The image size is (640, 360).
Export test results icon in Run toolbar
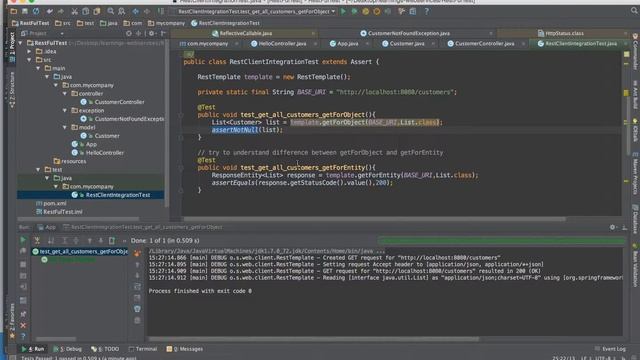112,240
